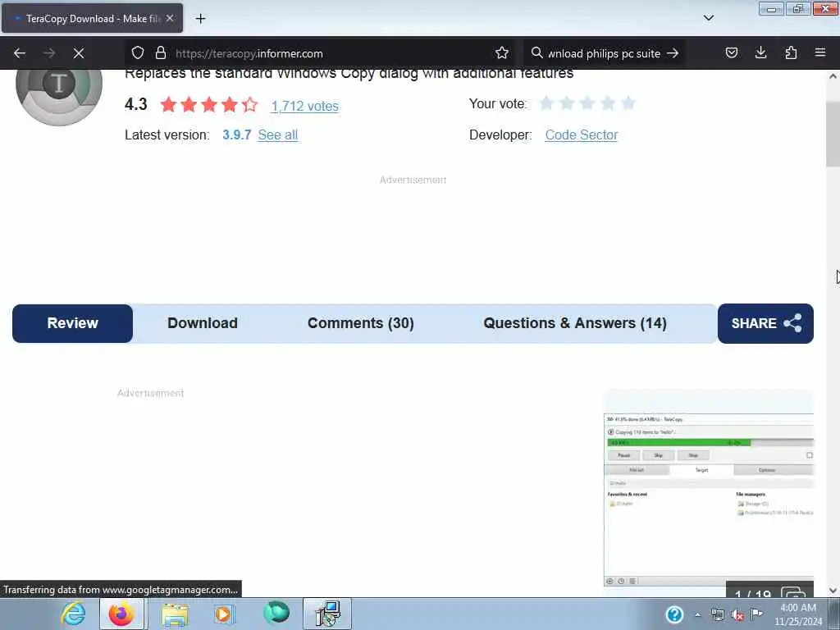This screenshot has width=840, height=630.
Task: Rate three stars in Your vote
Action: coord(587,103)
